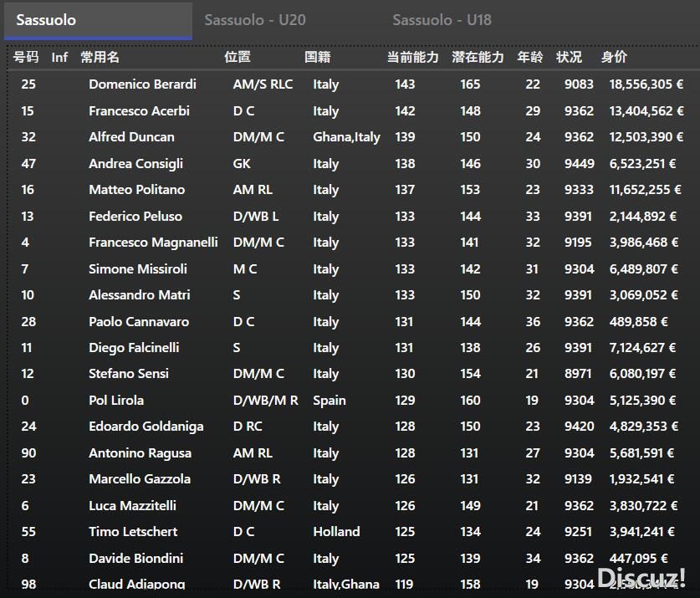
Task: Click value 12,503,390 € for Duncan
Action: pyautogui.click(x=646, y=137)
